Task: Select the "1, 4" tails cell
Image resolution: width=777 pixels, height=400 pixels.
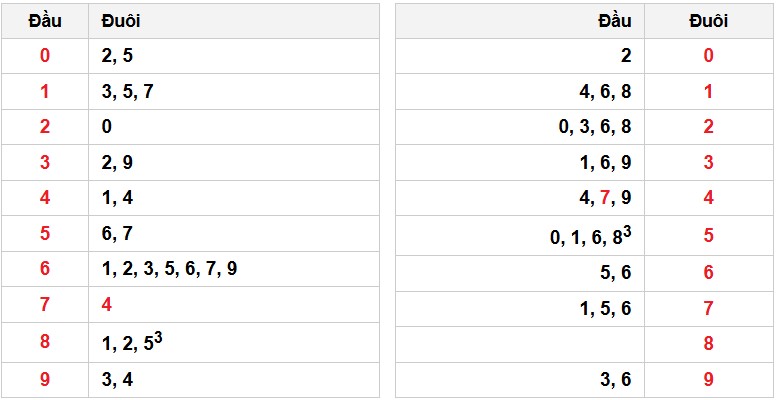Action: coord(117,198)
